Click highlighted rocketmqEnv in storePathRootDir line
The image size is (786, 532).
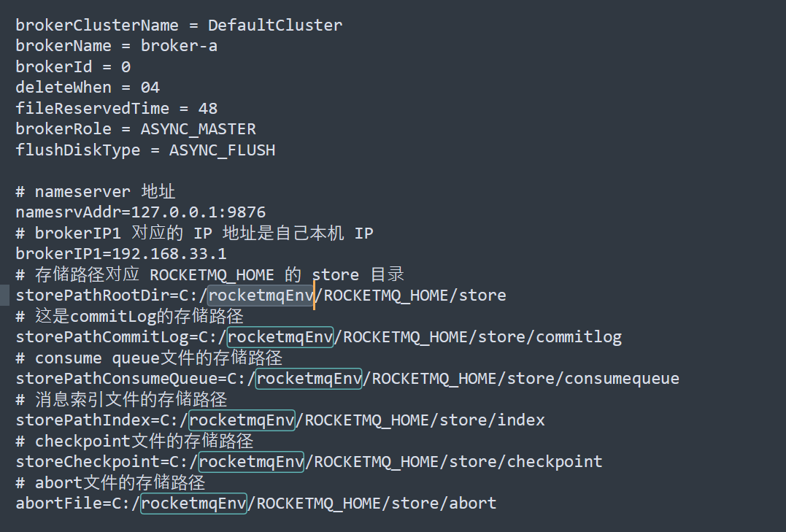(x=261, y=296)
